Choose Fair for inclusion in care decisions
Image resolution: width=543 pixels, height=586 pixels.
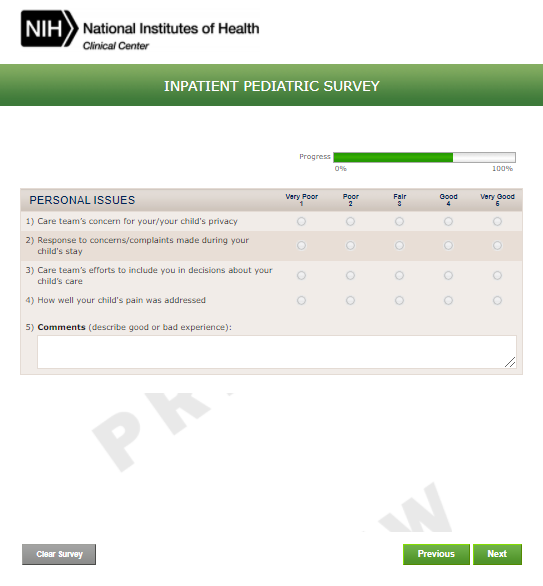tap(399, 275)
